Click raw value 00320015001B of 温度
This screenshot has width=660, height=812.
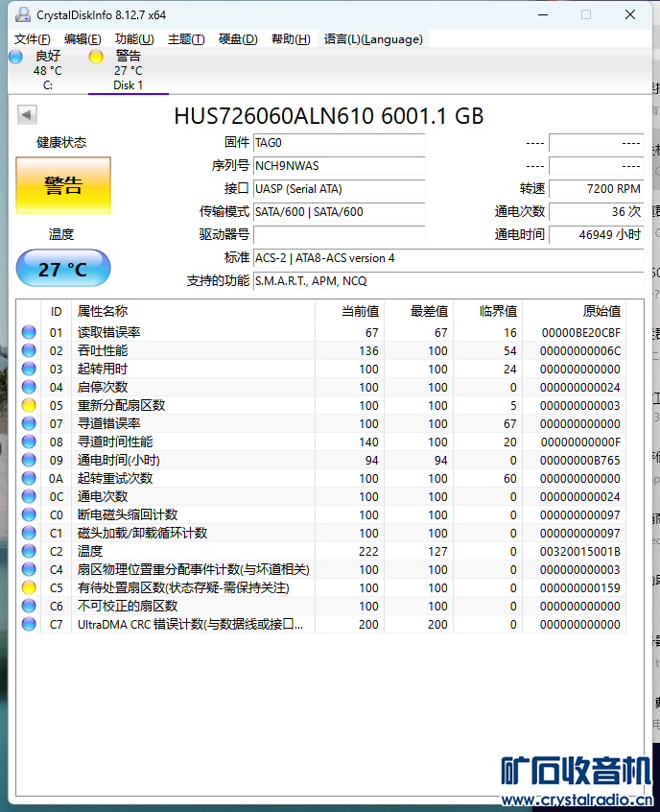579,551
